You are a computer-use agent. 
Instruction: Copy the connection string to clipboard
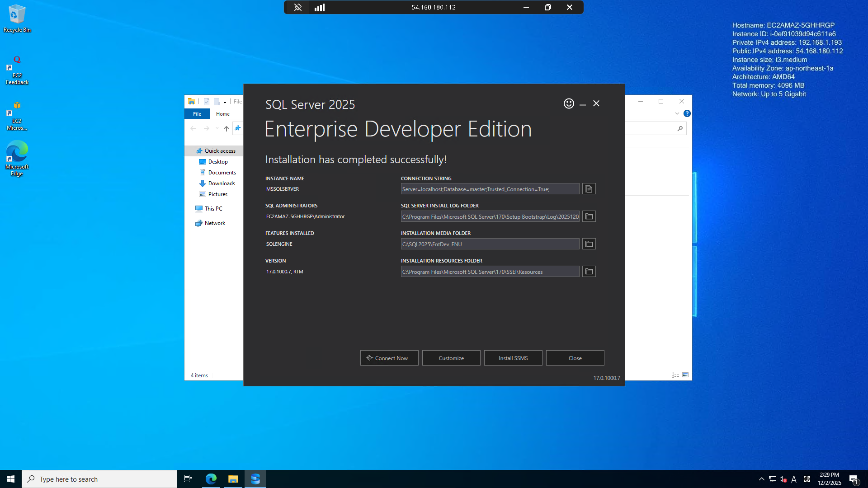[x=589, y=189]
